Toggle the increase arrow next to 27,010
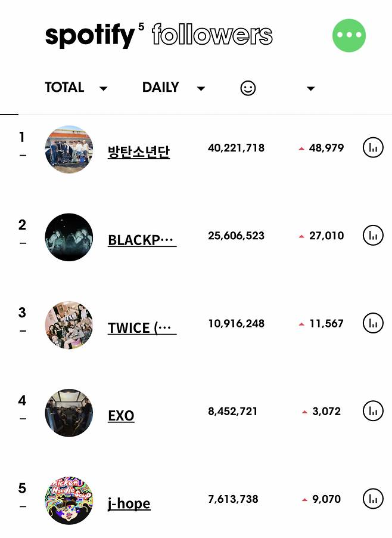Screen dimensions: 392x538 pos(301,236)
